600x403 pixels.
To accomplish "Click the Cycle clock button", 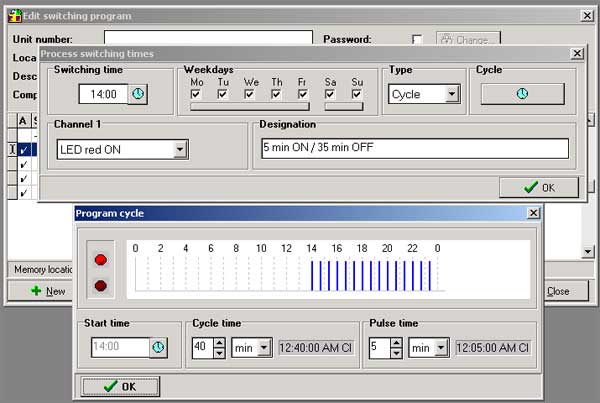I will point(522,94).
